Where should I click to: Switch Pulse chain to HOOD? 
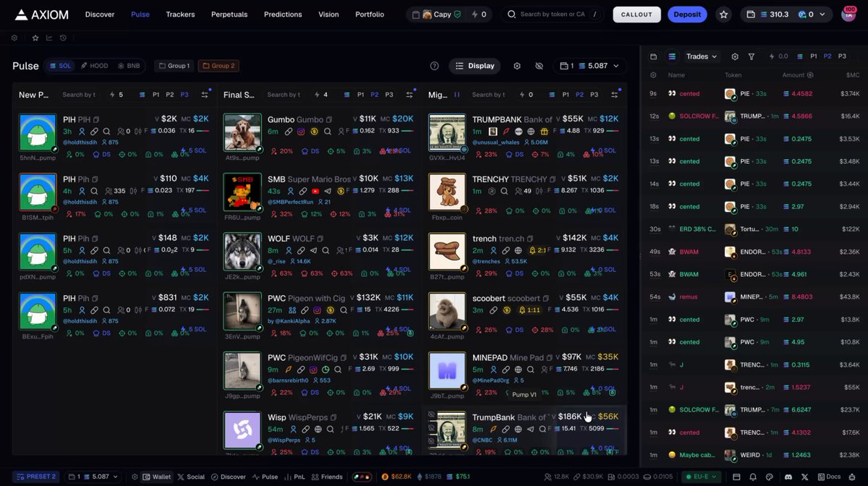pyautogui.click(x=95, y=66)
